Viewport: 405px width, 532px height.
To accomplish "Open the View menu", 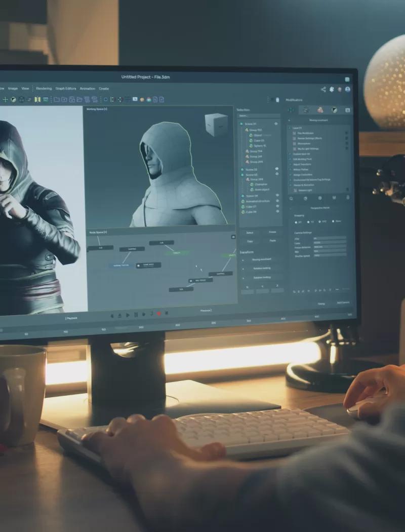I will pyautogui.click(x=25, y=89).
